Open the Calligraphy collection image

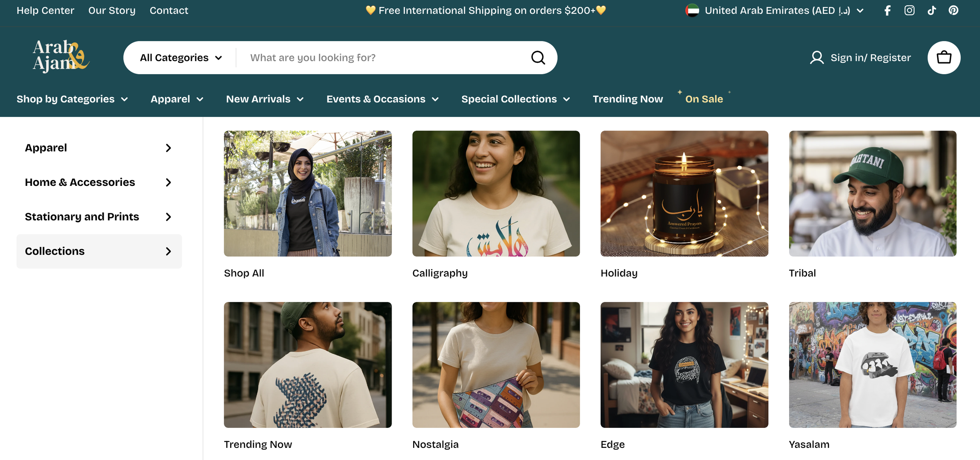(x=496, y=194)
